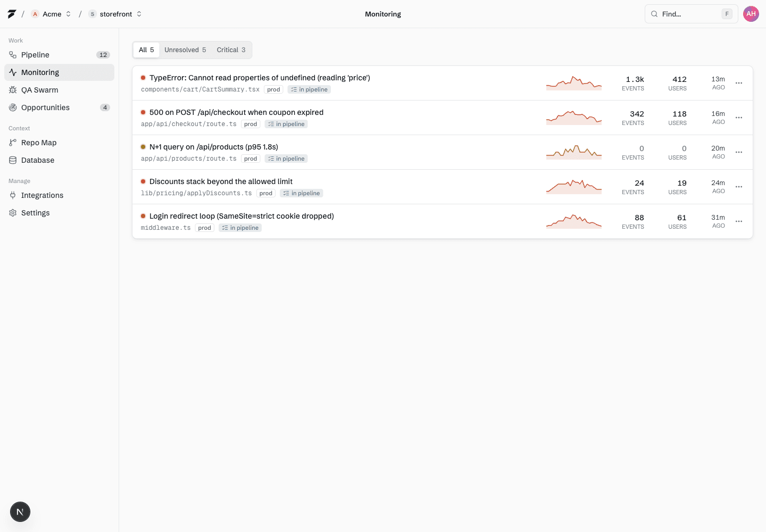
Task: Open Settings in the sidebar
Action: point(59,213)
